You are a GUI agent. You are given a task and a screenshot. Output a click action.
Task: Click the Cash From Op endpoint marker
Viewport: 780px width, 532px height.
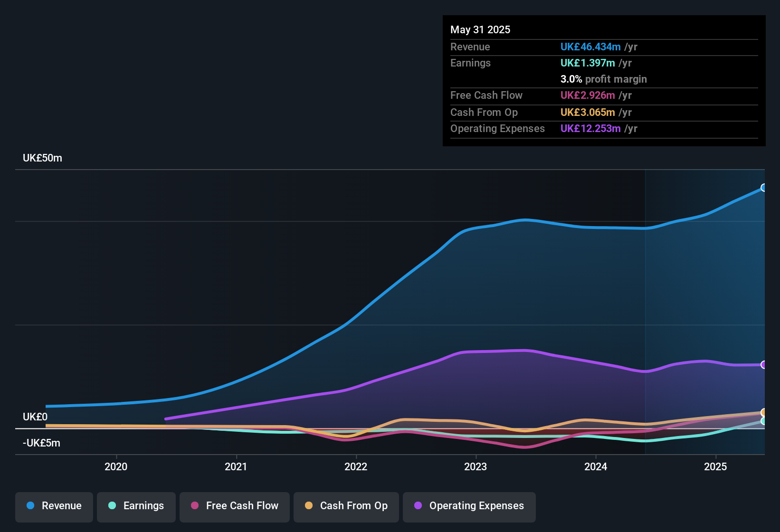click(764, 413)
